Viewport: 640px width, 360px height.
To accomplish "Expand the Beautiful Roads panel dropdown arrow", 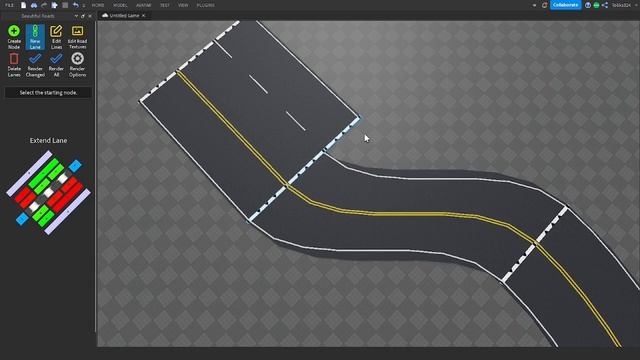I will pyautogui.click(x=76, y=16).
